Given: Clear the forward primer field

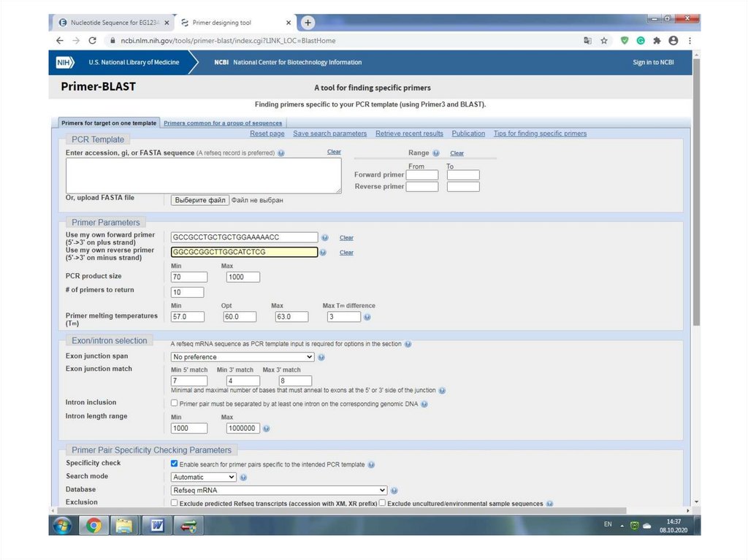Looking at the screenshot, I should pos(346,237).
